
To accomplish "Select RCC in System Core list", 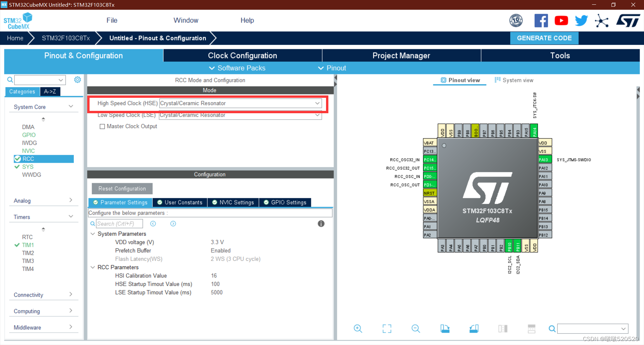I will click(x=44, y=159).
